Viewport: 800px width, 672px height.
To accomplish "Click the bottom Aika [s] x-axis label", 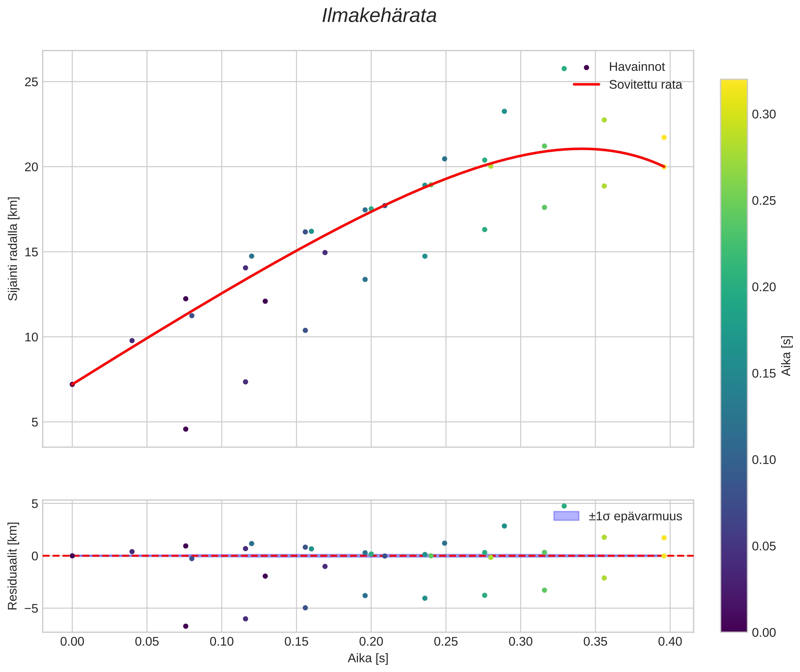I will 368,658.
